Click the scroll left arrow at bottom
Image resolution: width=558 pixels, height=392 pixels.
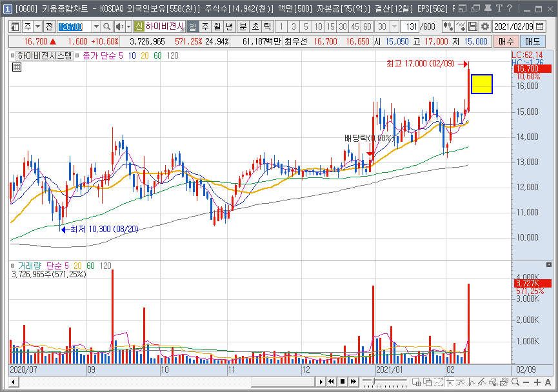(14, 382)
